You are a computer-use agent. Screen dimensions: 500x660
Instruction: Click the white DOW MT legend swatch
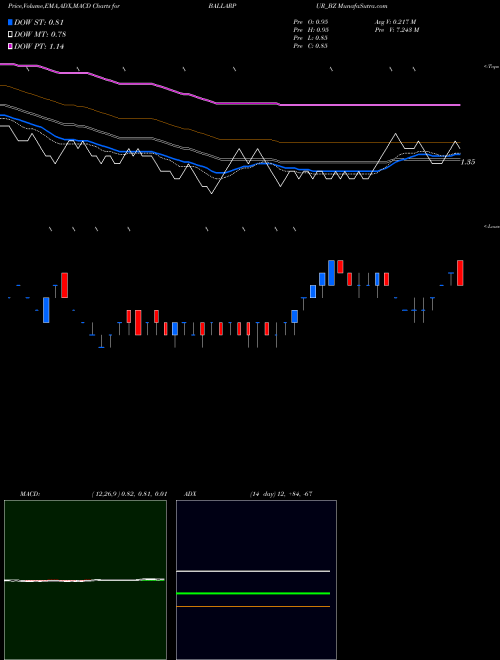(10, 34)
